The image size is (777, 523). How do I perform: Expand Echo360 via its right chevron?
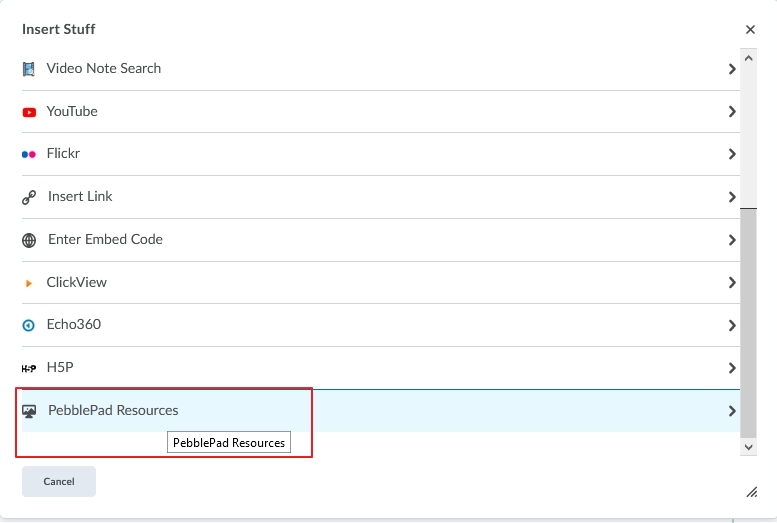732,326
